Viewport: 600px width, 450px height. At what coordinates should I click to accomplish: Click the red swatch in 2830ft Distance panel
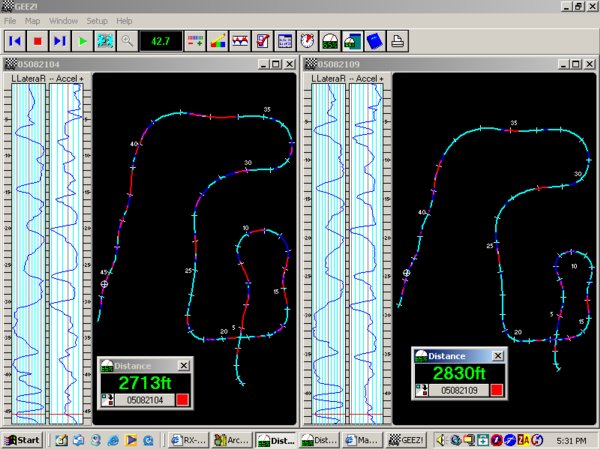tap(497, 390)
